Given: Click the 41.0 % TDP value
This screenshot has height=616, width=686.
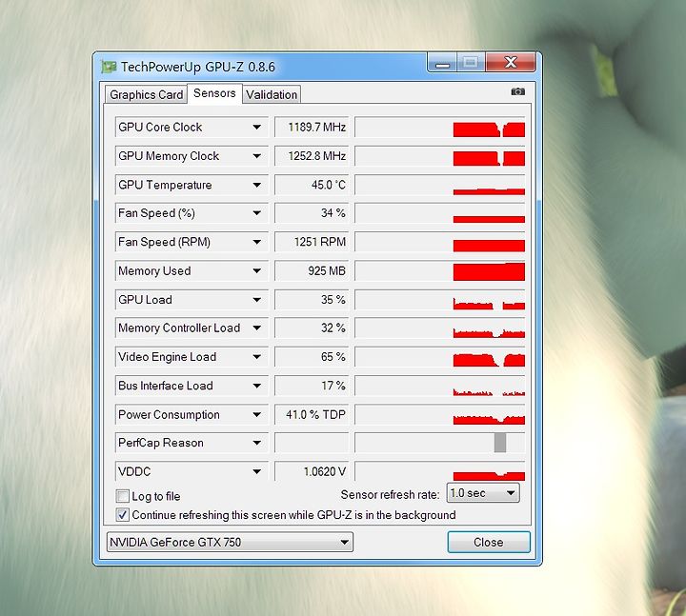Looking at the screenshot, I should click(312, 414).
